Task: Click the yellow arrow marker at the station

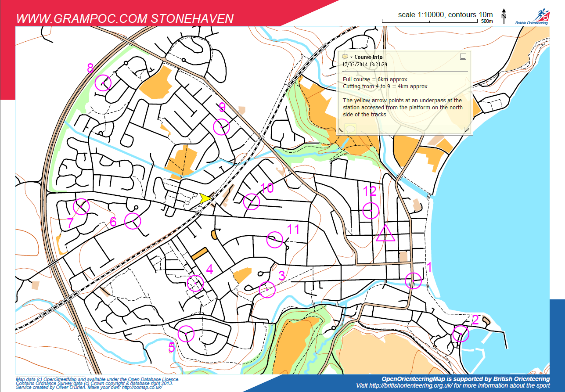Action: [x=205, y=198]
